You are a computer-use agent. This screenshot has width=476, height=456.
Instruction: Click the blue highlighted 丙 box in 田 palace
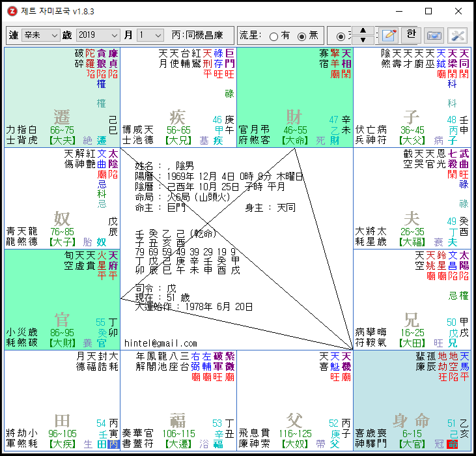(x=113, y=444)
